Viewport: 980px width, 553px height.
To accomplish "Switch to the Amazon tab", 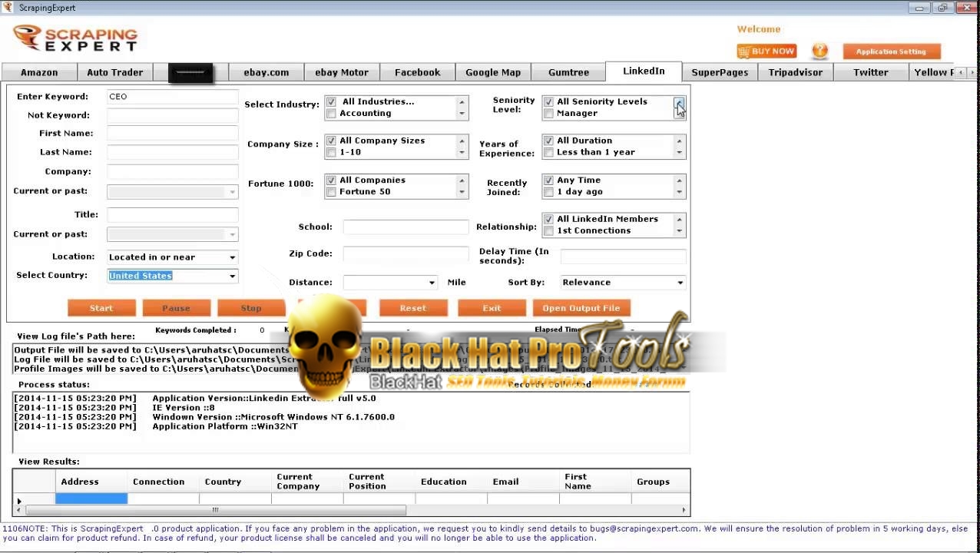I will coord(39,72).
